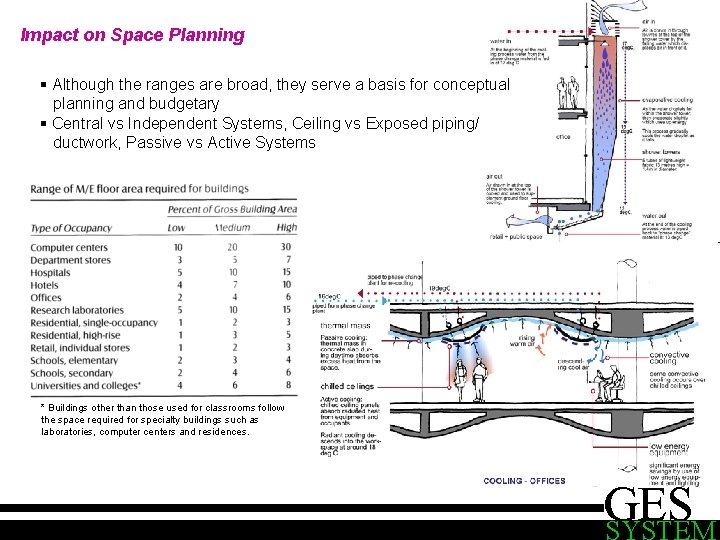The image size is (720, 540).
Task: Select the 'Offices' row label
Action: coord(45,298)
